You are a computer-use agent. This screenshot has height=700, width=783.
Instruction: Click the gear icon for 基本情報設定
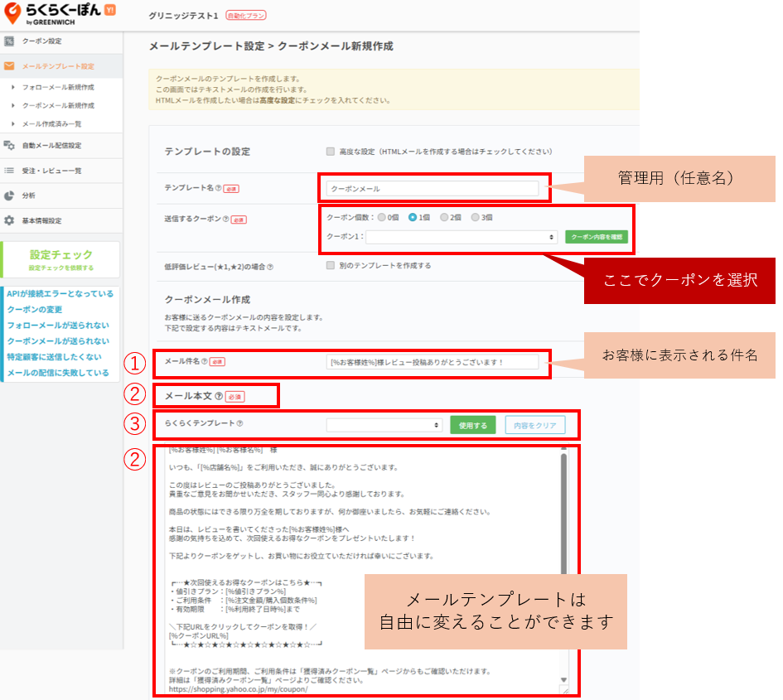point(9,221)
